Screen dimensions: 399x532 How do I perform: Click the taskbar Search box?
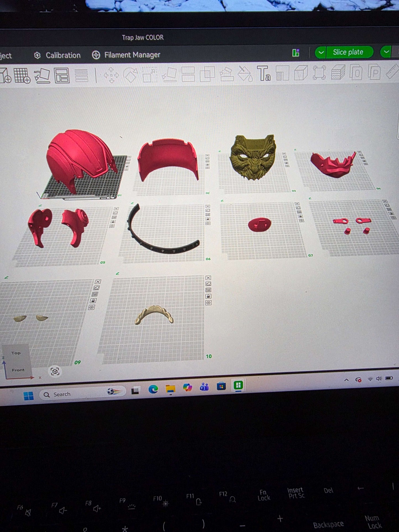tap(82, 394)
